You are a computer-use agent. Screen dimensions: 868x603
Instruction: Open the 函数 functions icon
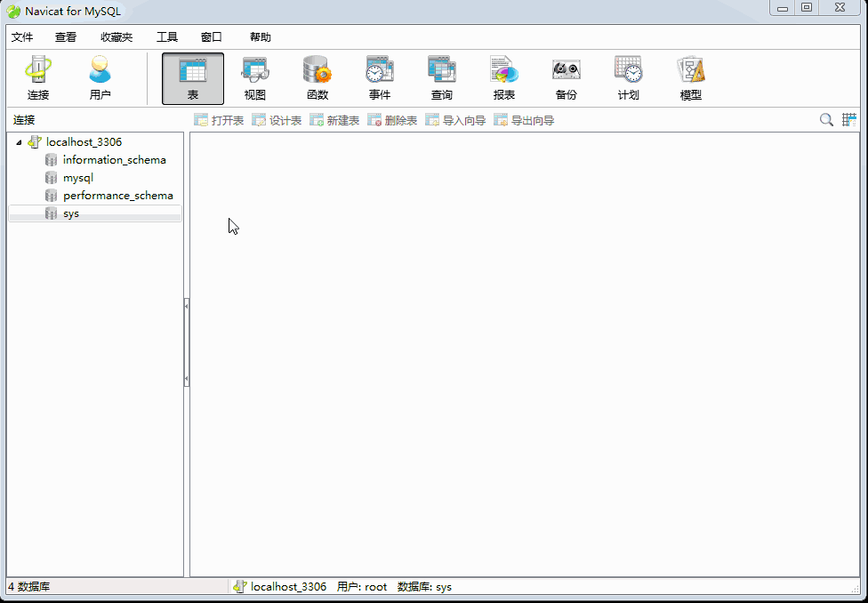[x=317, y=78]
